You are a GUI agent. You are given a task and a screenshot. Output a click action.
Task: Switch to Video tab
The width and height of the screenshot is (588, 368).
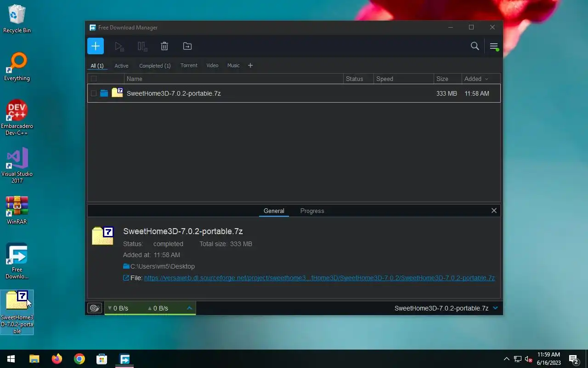click(212, 65)
